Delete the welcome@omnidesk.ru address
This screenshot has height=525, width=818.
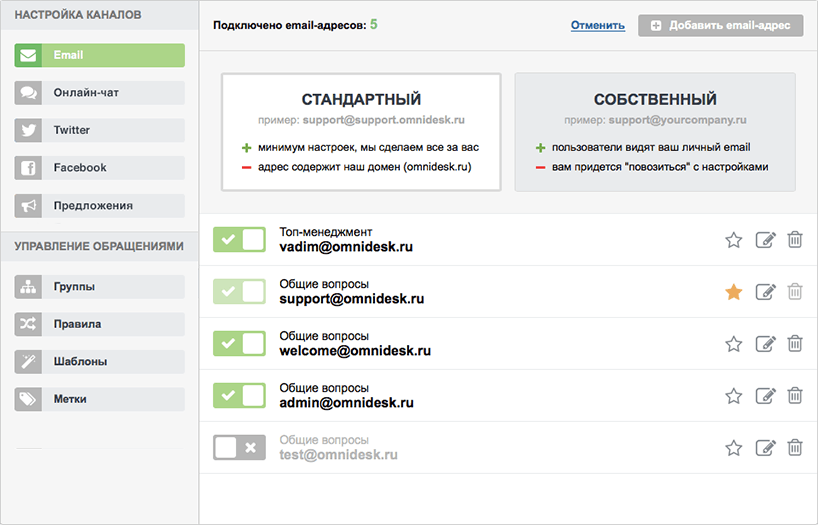pos(795,343)
